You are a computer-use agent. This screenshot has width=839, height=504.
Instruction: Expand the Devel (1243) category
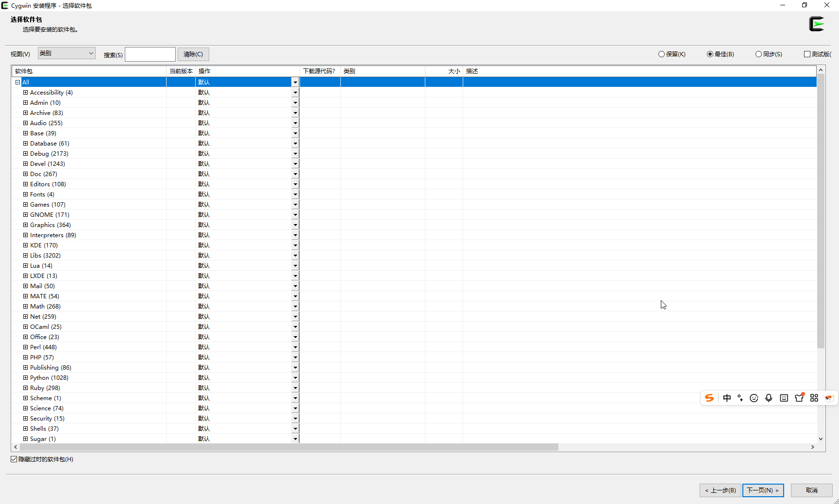pos(26,164)
